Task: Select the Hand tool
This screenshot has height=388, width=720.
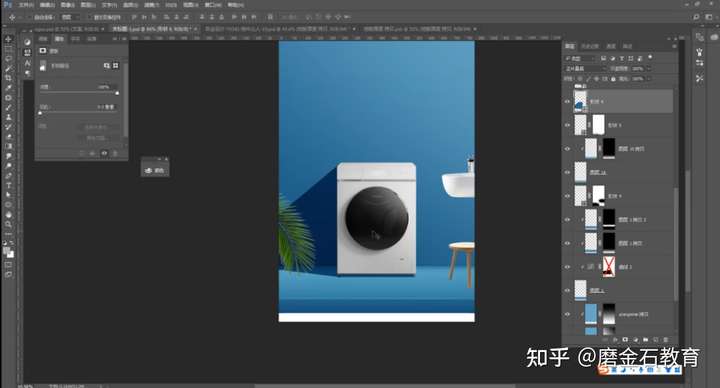Action: pos(8,214)
